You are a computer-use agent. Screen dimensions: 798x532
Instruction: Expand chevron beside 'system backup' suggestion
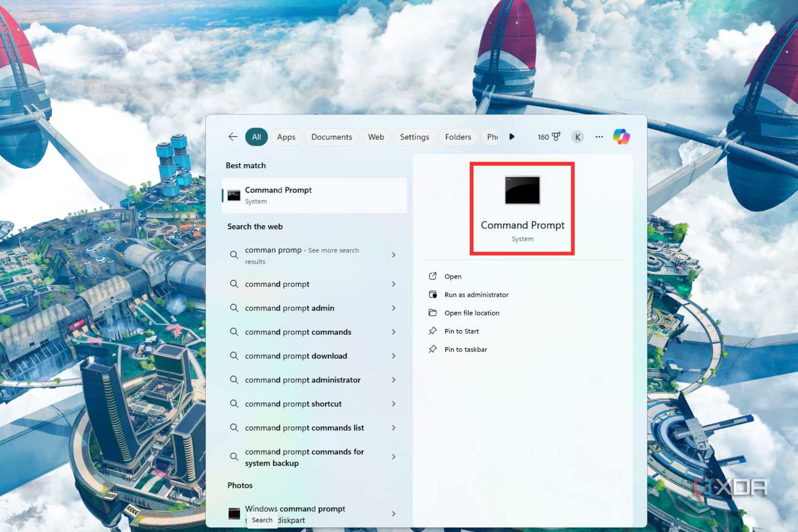(x=394, y=457)
